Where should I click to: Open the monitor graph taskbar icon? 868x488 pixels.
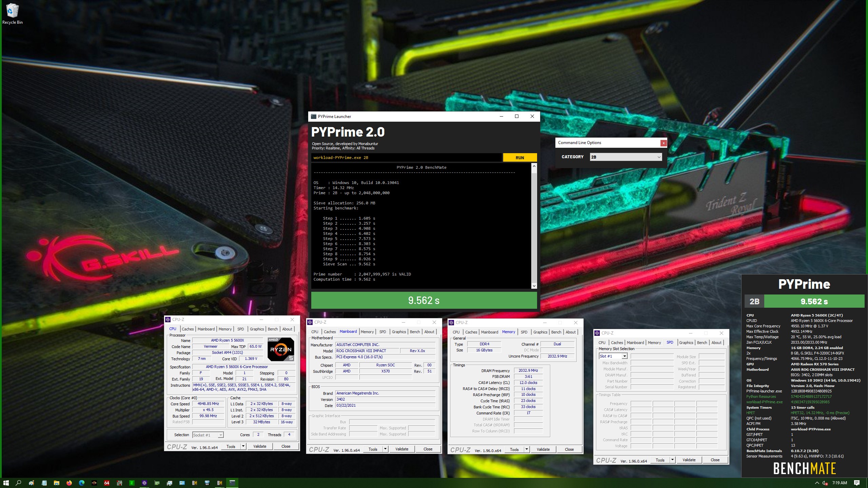click(x=170, y=483)
